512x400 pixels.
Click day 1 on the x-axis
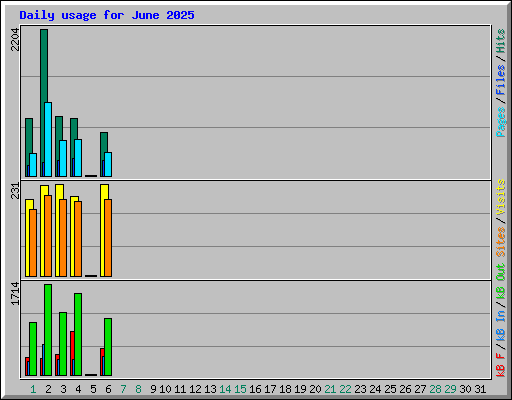point(33,389)
